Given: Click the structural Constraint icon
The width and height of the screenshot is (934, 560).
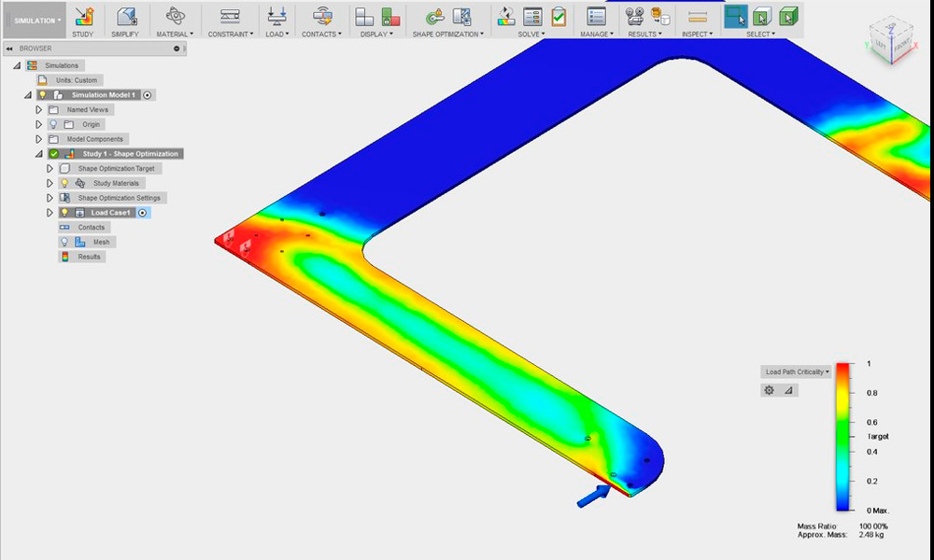Looking at the screenshot, I should point(230,16).
